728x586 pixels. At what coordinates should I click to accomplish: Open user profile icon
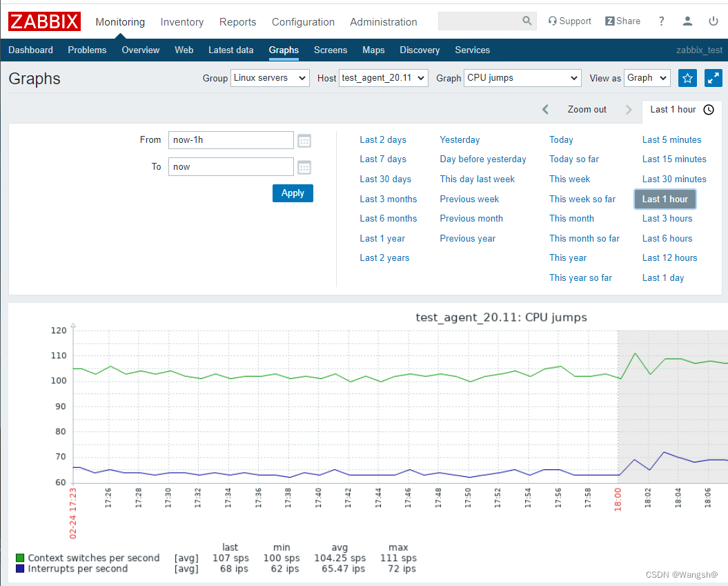pos(687,21)
